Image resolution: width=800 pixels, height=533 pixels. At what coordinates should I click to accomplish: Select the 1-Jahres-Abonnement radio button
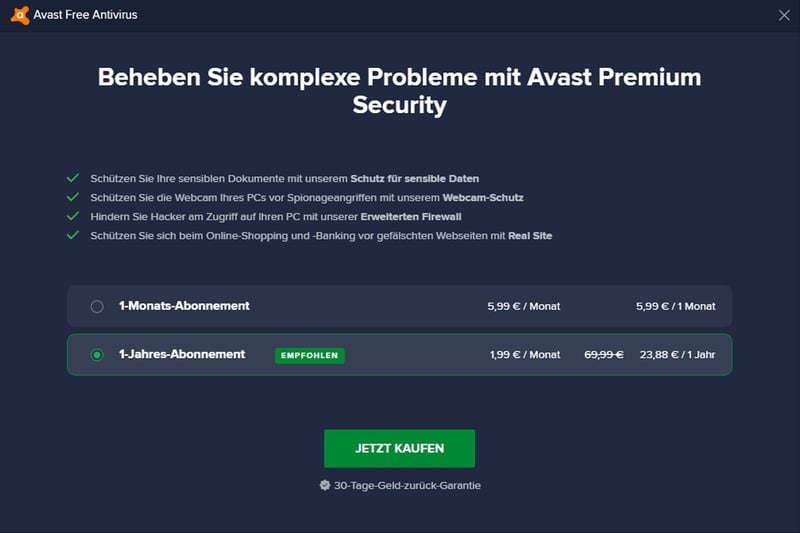click(x=97, y=354)
